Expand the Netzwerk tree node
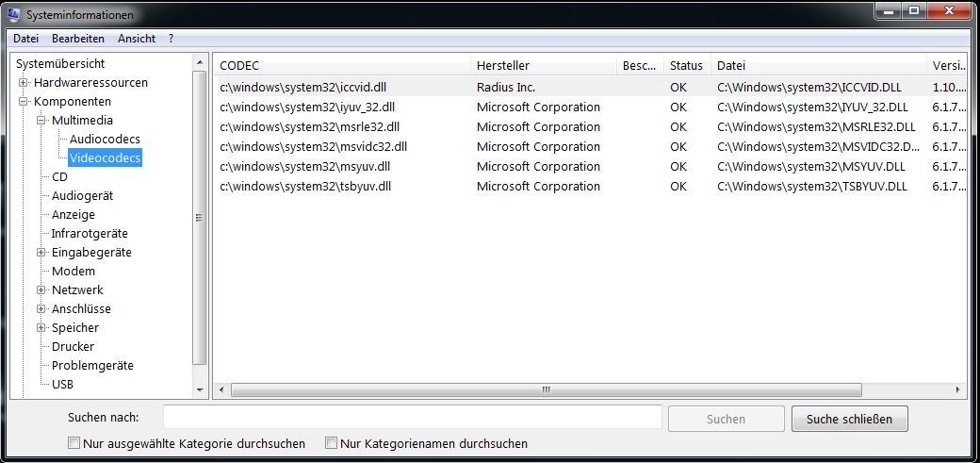Screen dimensions: 980x463 pos(41,290)
